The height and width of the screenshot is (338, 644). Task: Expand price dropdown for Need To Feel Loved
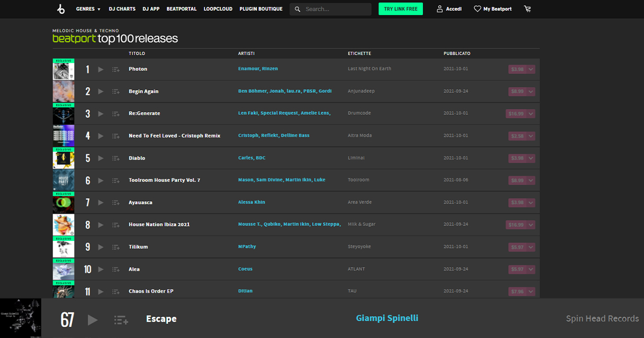(x=531, y=136)
